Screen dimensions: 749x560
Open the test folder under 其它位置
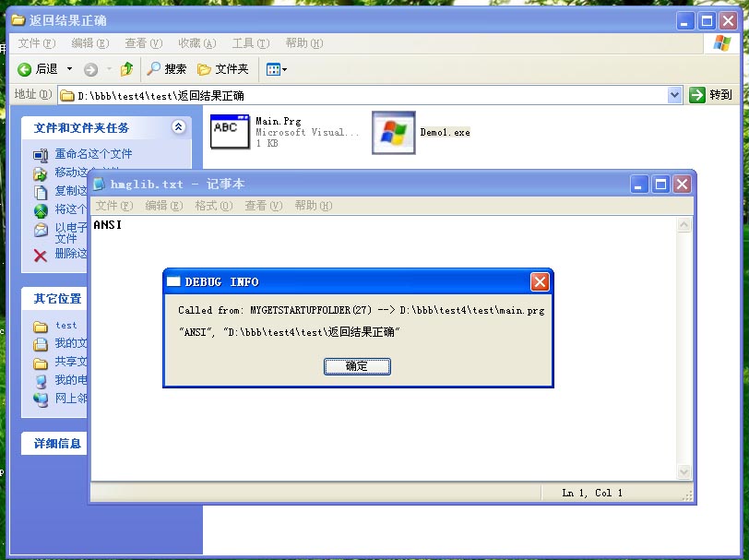[x=65, y=326]
